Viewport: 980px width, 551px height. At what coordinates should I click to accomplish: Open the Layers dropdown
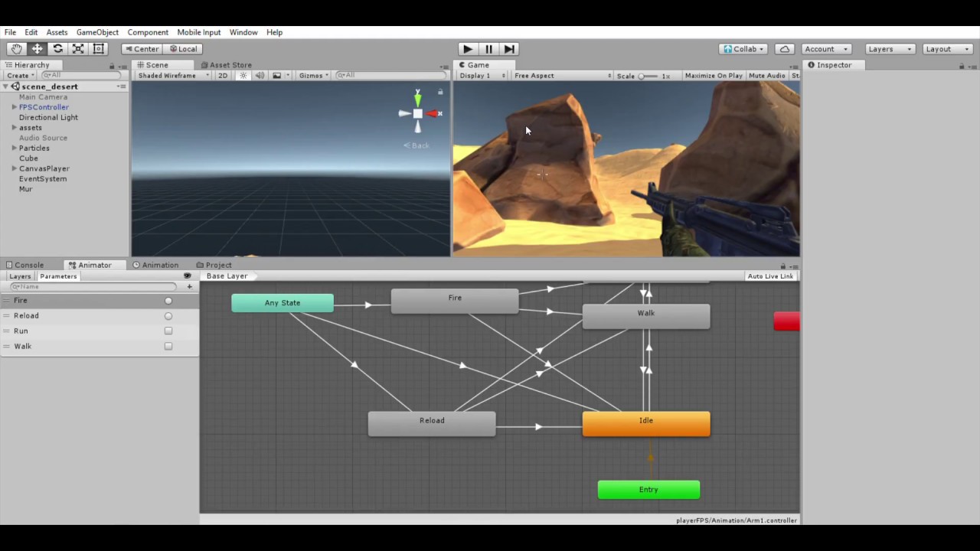click(889, 49)
